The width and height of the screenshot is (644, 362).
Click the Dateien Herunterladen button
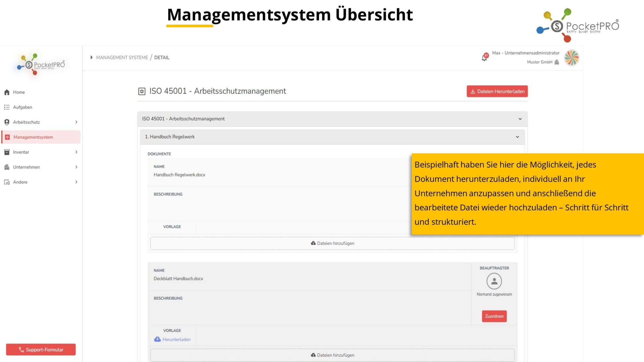497,92
